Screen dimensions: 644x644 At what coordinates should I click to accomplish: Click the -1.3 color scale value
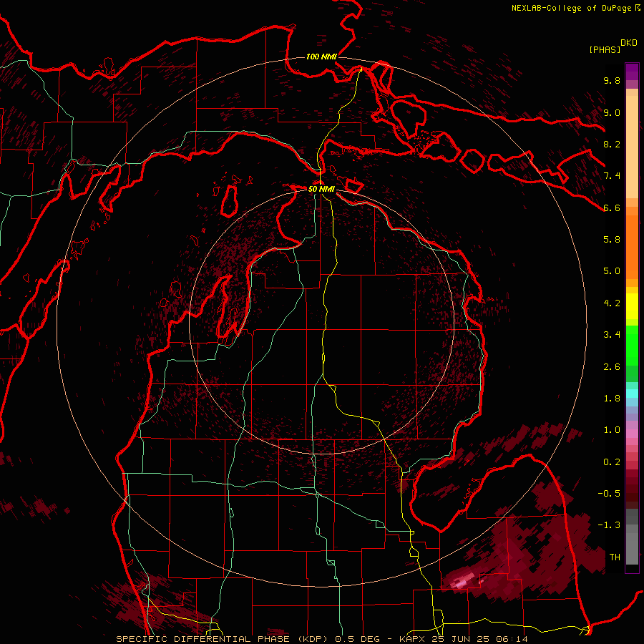coord(609,525)
